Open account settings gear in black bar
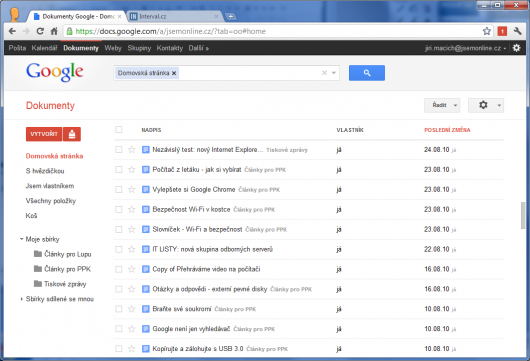Image resolution: width=530 pixels, height=361 pixels. click(516, 48)
